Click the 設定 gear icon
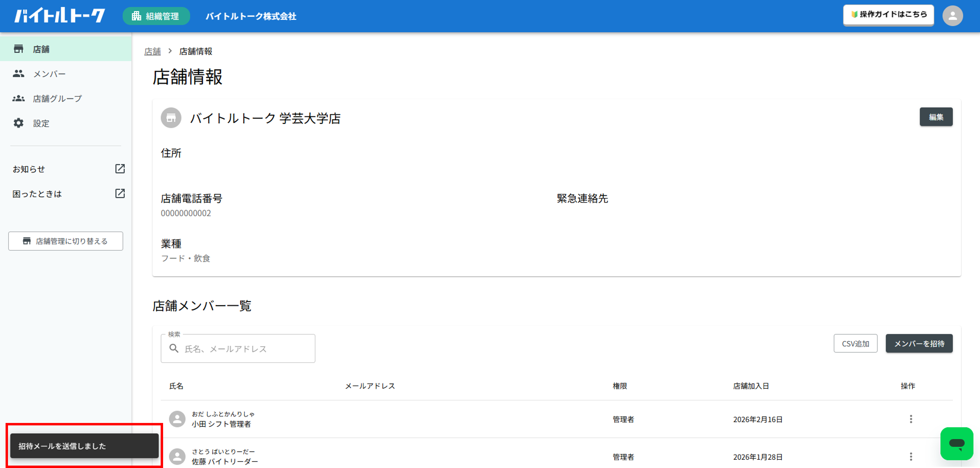The height and width of the screenshot is (468, 980). [x=18, y=123]
